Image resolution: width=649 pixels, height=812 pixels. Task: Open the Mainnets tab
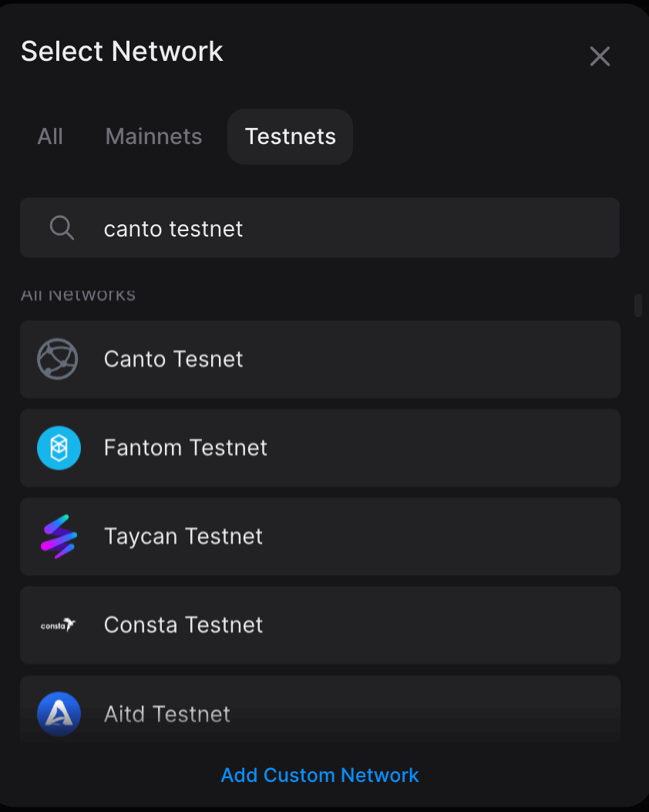tap(153, 136)
